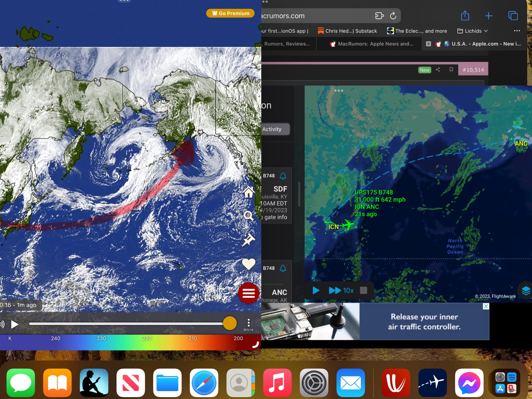Open Settings from the dock
The height and width of the screenshot is (399, 532).
click(x=314, y=383)
